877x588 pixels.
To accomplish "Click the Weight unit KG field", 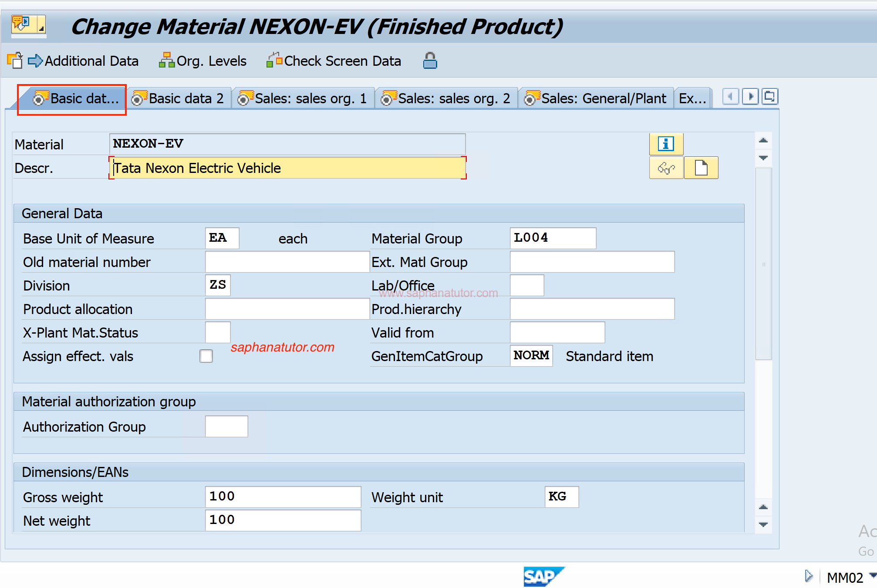I will tap(562, 497).
